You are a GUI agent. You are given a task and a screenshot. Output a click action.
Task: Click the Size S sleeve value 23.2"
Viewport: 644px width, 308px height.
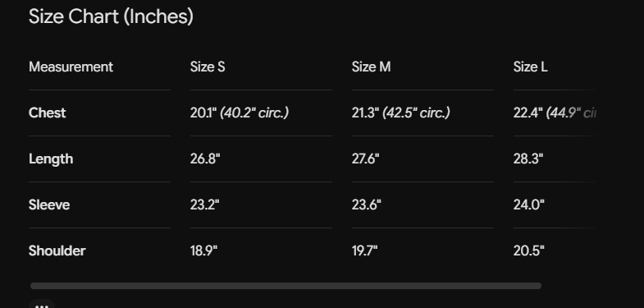[x=204, y=205]
